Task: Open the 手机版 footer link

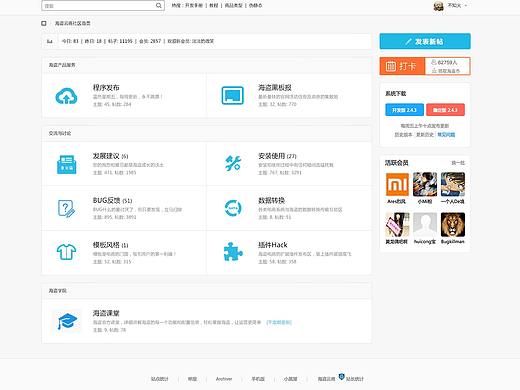Action: click(258, 379)
